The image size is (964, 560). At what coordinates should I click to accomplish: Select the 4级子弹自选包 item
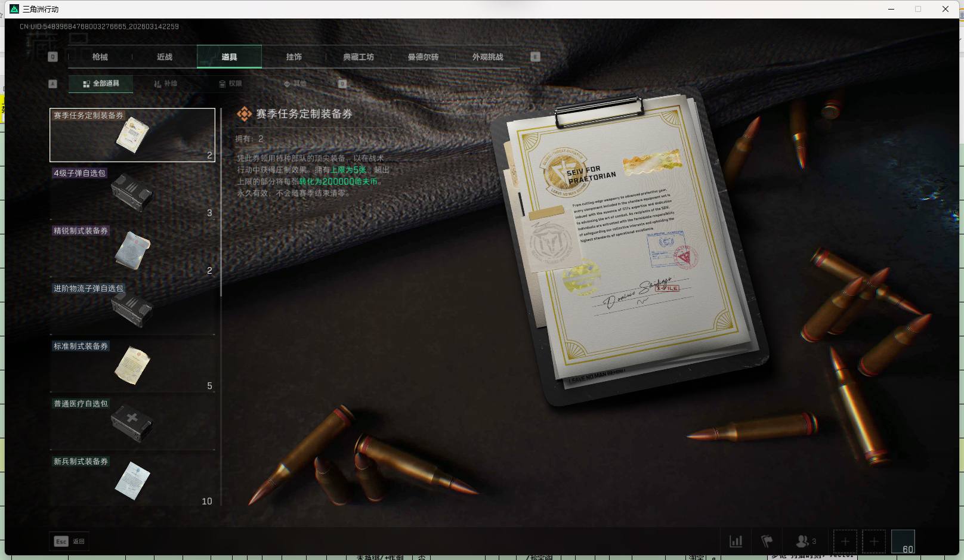132,193
